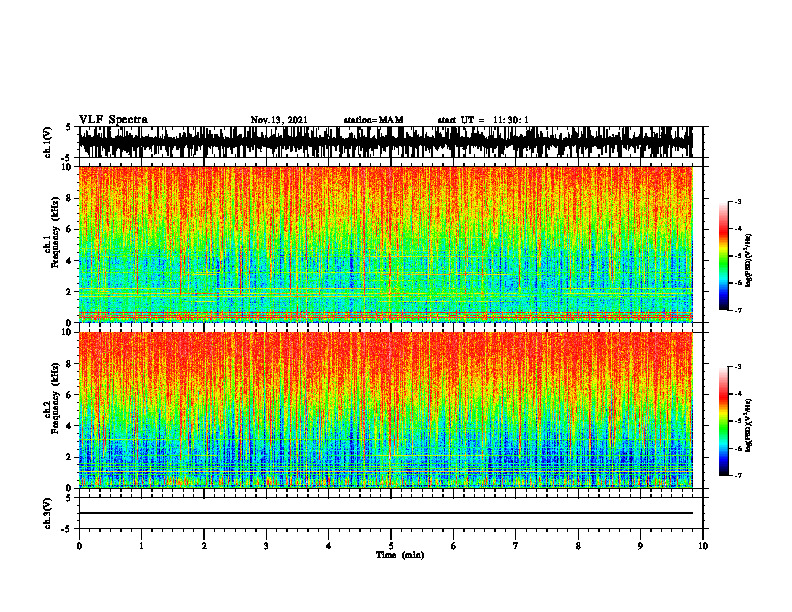This screenshot has width=792, height=612.
Task: Click time axis tick label "4" at the bottom
Action: (329, 546)
